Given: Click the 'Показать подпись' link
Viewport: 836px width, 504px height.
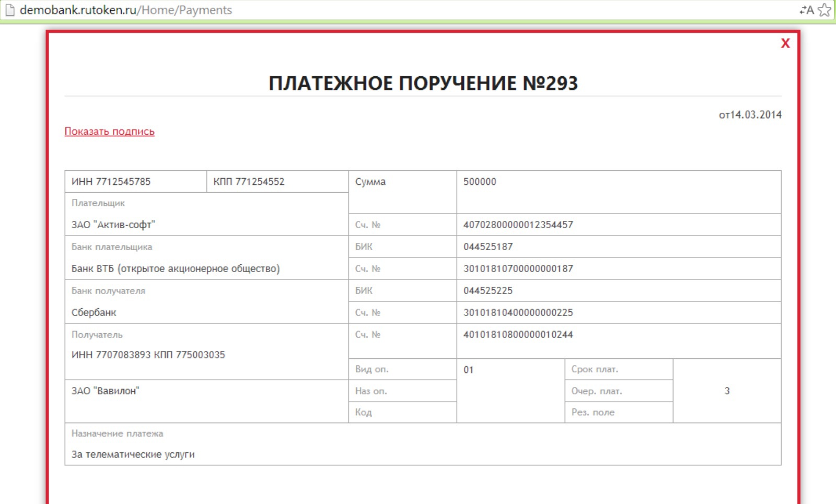Looking at the screenshot, I should pyautogui.click(x=110, y=131).
